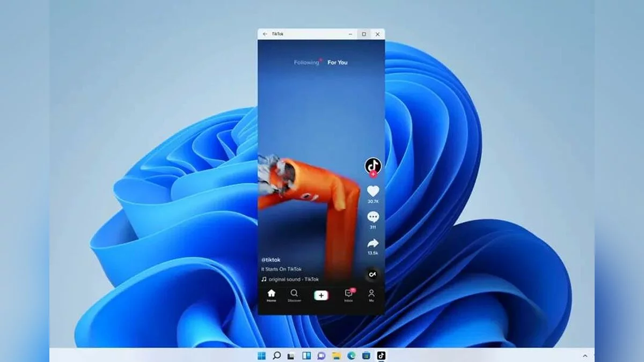Follow the creator via the red plus badge
Image resolution: width=644 pixels, height=362 pixels.
click(373, 174)
